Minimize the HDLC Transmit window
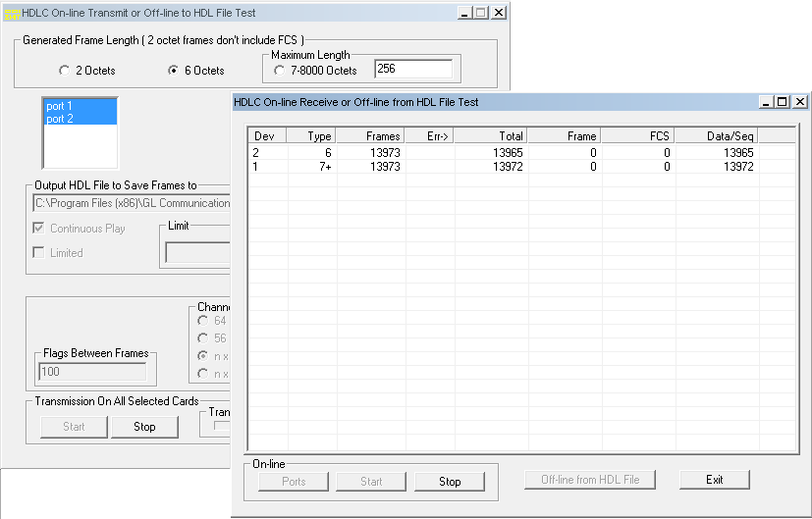The width and height of the screenshot is (812, 519). click(x=464, y=13)
